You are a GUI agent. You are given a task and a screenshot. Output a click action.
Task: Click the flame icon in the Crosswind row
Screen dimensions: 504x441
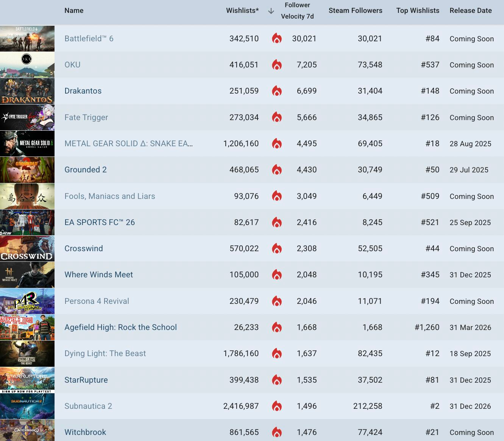pyautogui.click(x=277, y=249)
